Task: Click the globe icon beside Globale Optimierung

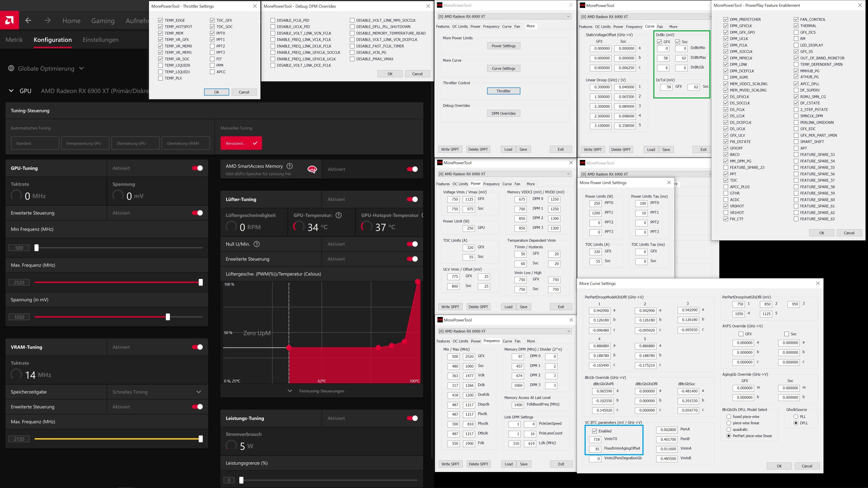Action: [x=11, y=68]
